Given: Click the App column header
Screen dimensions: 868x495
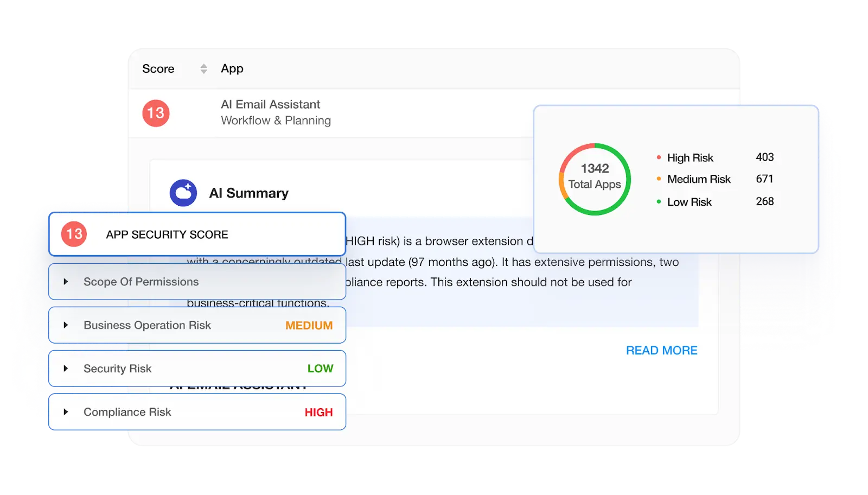Looking at the screenshot, I should click(232, 68).
